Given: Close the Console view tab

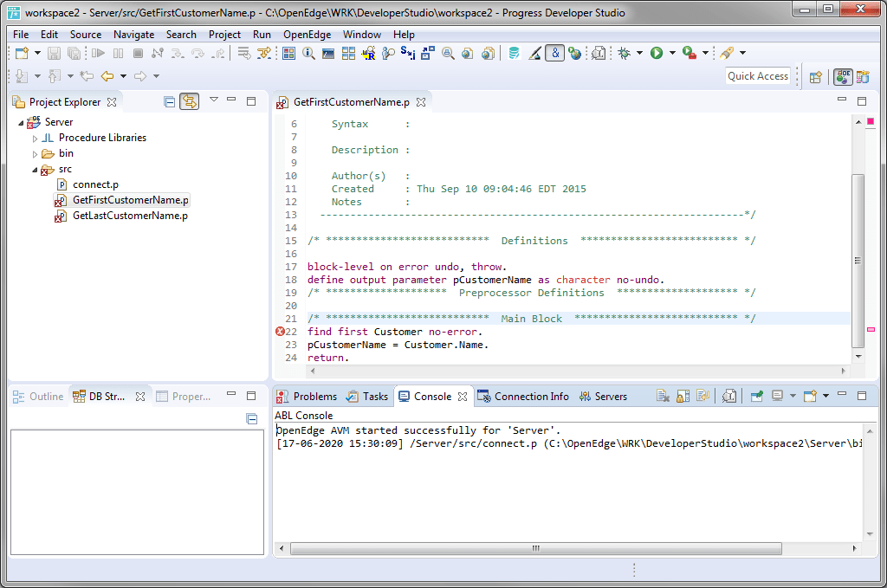Looking at the screenshot, I should click(463, 397).
